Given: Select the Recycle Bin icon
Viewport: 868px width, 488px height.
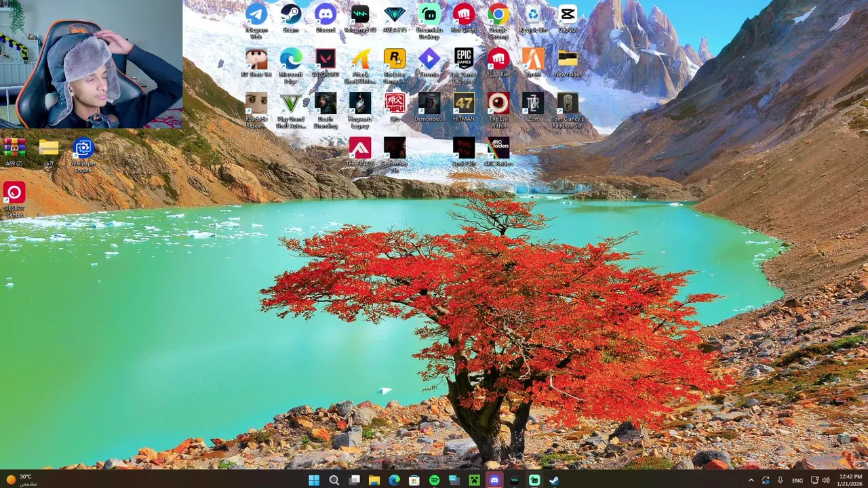Looking at the screenshot, I should pos(533,18).
